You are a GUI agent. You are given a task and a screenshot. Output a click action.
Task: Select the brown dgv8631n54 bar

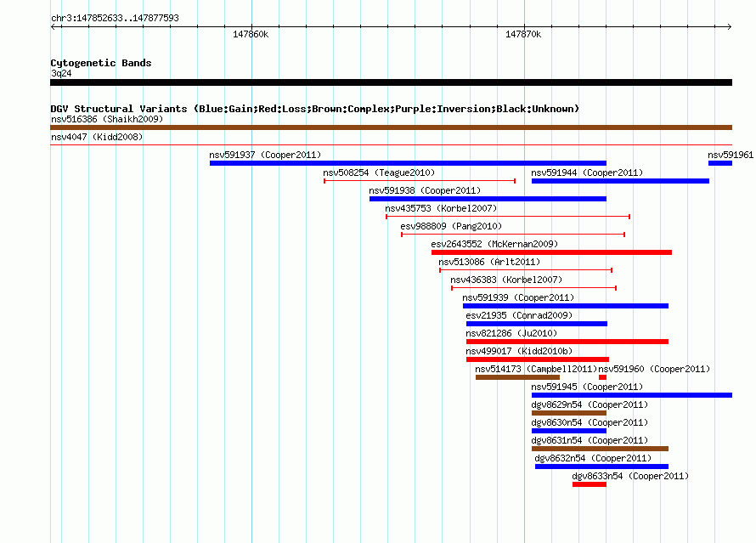point(601,449)
